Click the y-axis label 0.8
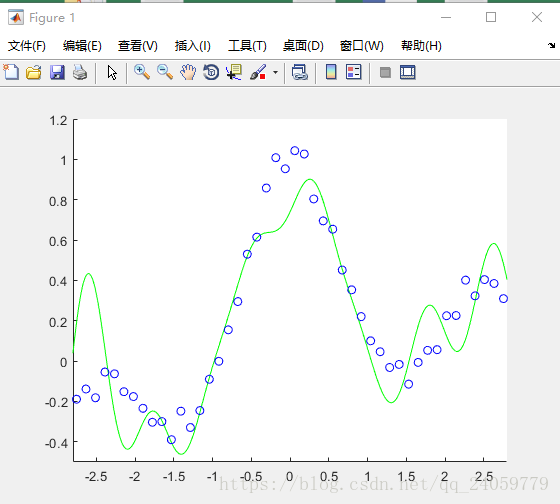 coord(58,201)
